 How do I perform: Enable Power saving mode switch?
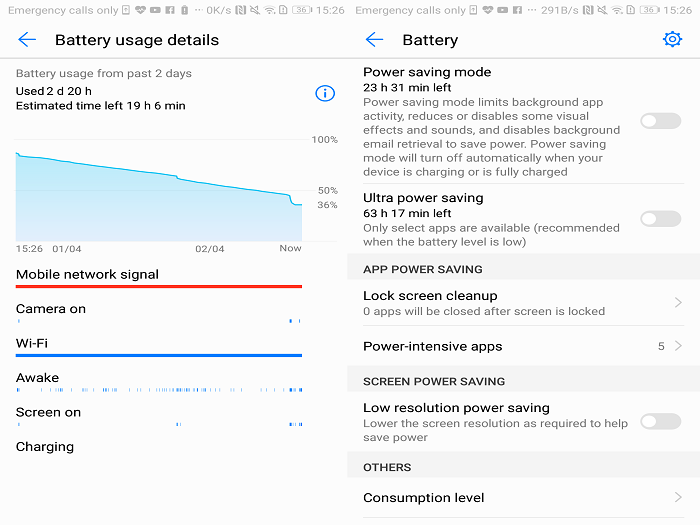(661, 121)
